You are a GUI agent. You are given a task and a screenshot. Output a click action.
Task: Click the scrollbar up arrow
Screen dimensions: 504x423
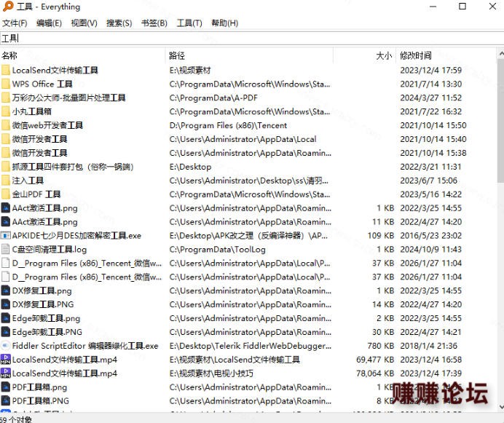point(500,54)
